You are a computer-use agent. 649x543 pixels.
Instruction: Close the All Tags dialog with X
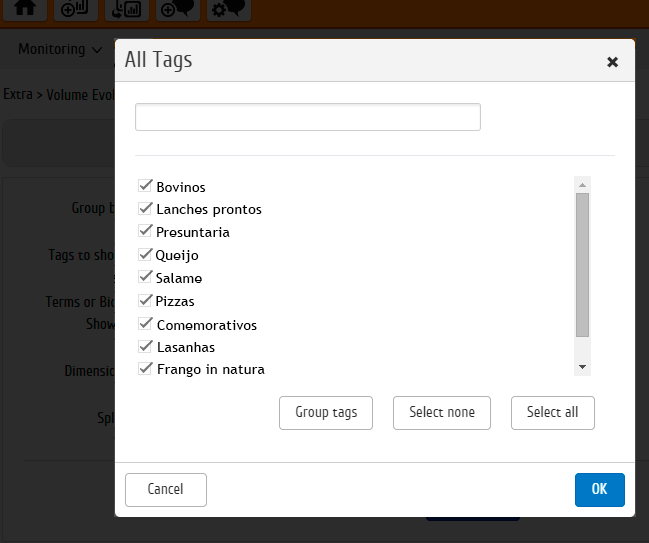click(x=612, y=62)
